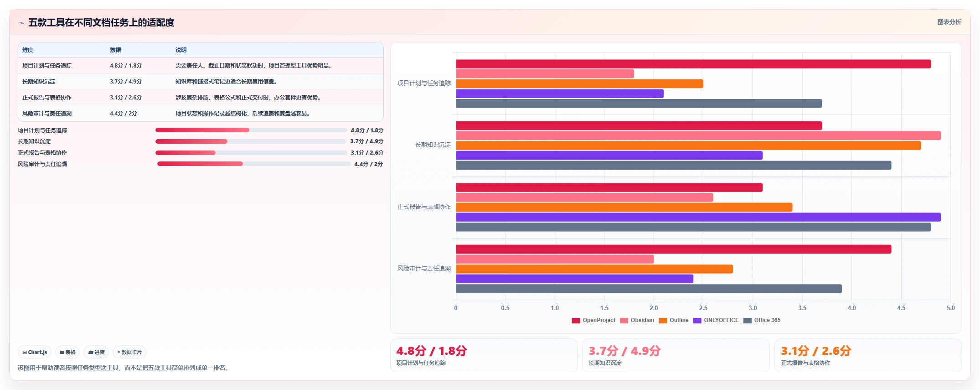980x390 pixels.
Task: Click table cell 4.4分 / 2分
Action: coord(124,114)
